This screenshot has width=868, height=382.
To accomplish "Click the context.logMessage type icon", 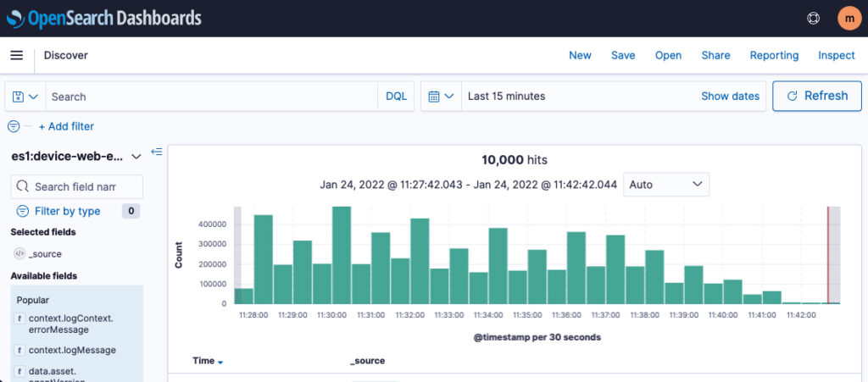I will coord(19,350).
